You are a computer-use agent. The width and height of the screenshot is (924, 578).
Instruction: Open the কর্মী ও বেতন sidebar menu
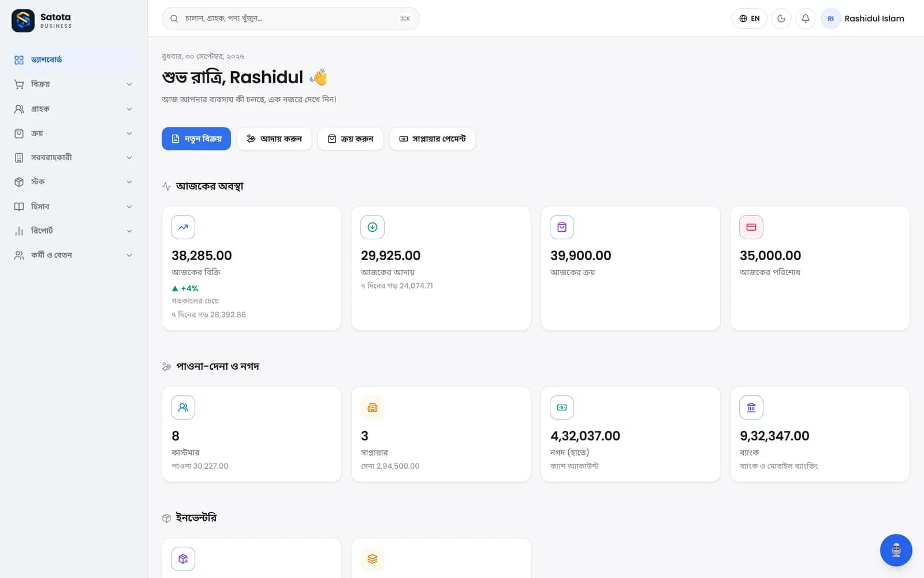click(74, 255)
